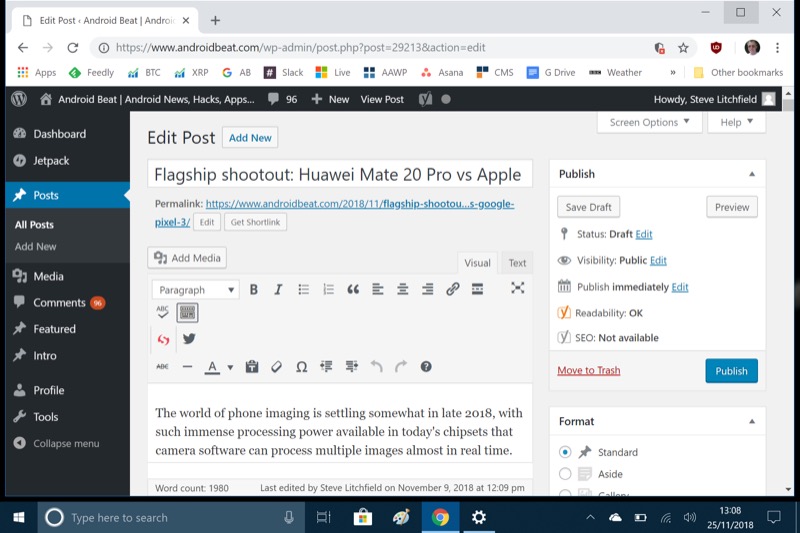Increase paragraph indent
The image size is (800, 533).
(352, 366)
